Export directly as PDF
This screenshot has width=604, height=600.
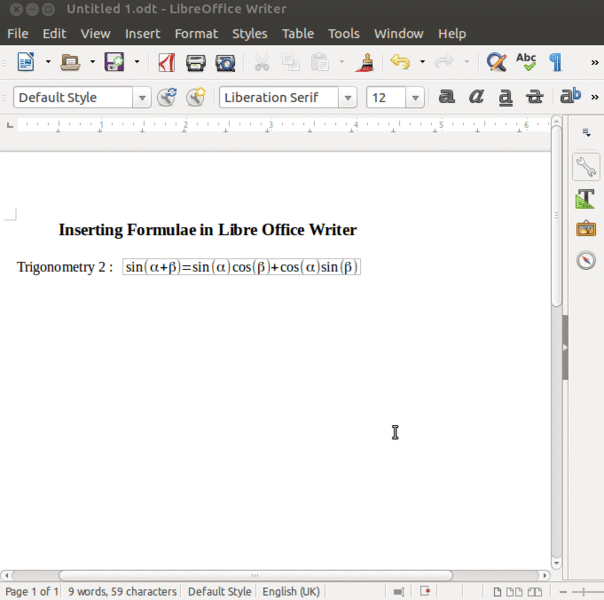click(167, 62)
